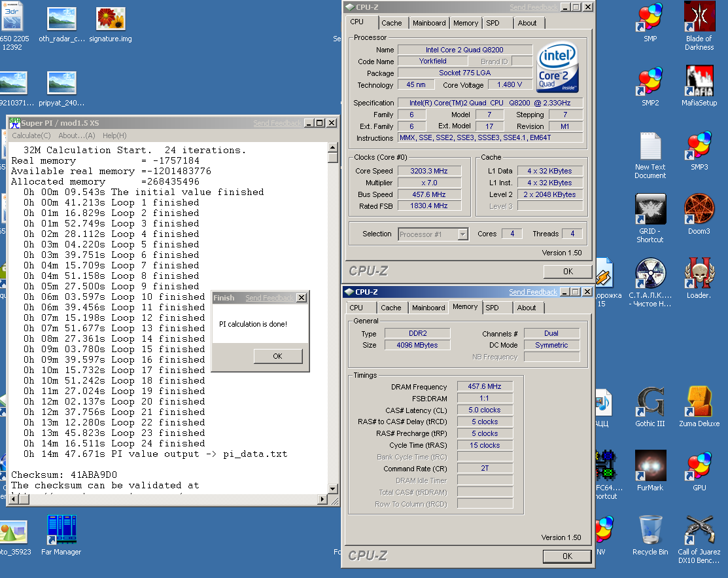Open the About...(A) menu in Super PI
The width and height of the screenshot is (728, 578).
[x=77, y=135]
